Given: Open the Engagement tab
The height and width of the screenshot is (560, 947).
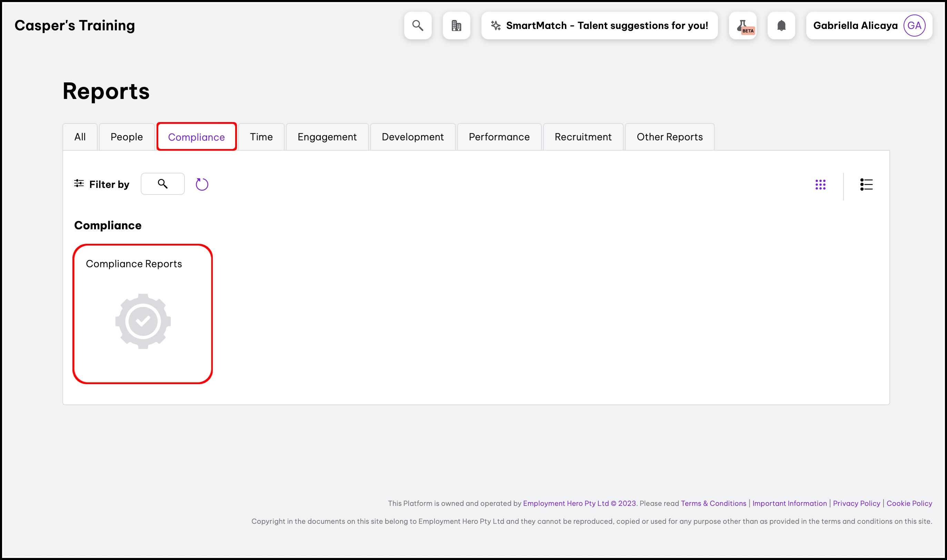Looking at the screenshot, I should 327,137.
